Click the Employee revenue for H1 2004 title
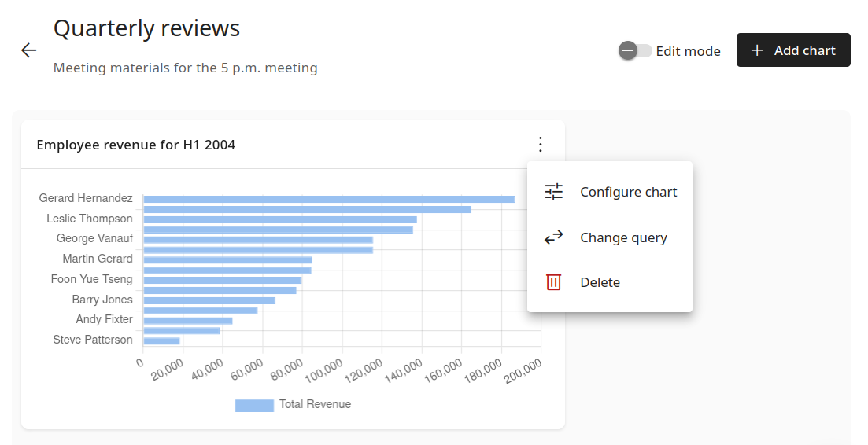Image resolution: width=868 pixels, height=445 pixels. (x=136, y=145)
